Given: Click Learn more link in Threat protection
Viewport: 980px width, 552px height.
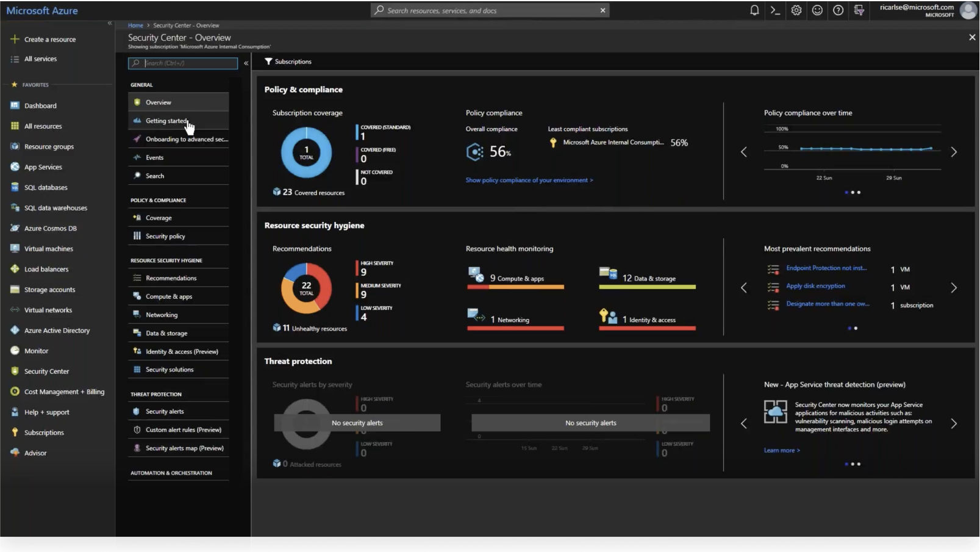Looking at the screenshot, I should point(782,451).
